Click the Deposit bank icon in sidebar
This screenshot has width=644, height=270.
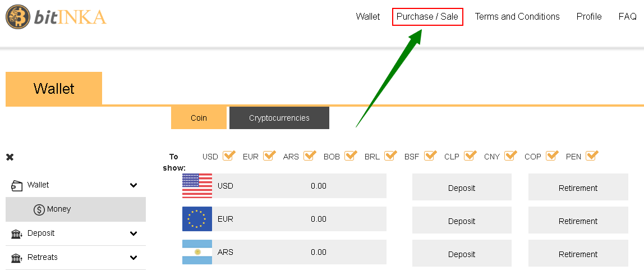click(16, 234)
